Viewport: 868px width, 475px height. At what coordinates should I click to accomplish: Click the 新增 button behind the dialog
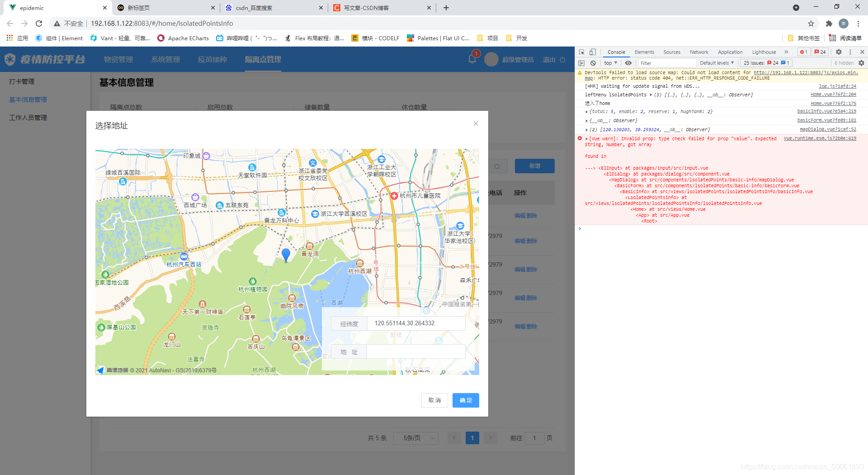pos(535,166)
